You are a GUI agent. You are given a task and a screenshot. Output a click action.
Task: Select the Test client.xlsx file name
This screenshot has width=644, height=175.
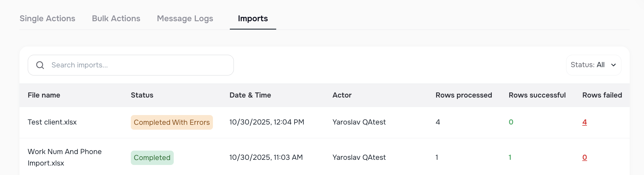52,122
